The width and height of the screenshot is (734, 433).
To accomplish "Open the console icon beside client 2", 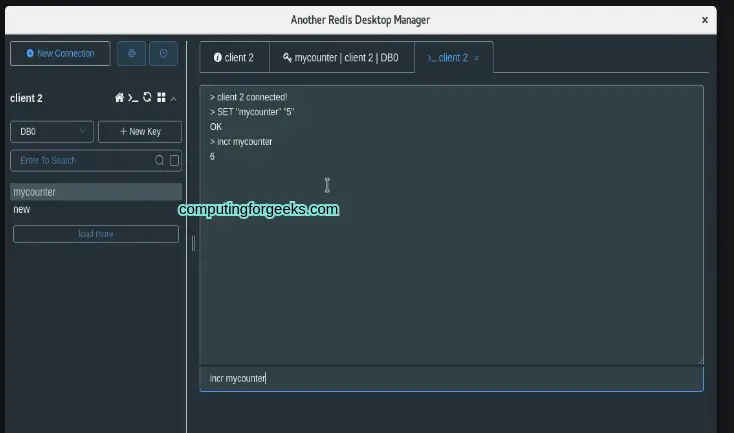I will pos(133,98).
